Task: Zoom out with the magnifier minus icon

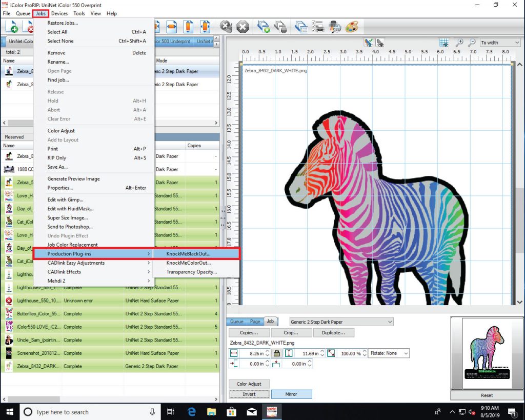Action: coord(472,43)
